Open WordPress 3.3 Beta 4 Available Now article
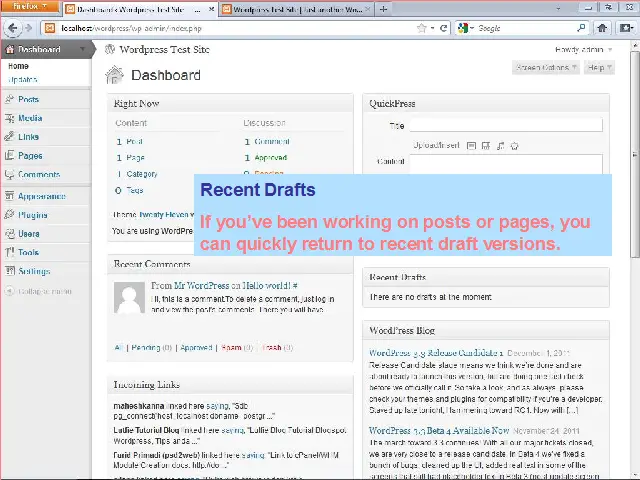640x480 pixels. pyautogui.click(x=439, y=431)
